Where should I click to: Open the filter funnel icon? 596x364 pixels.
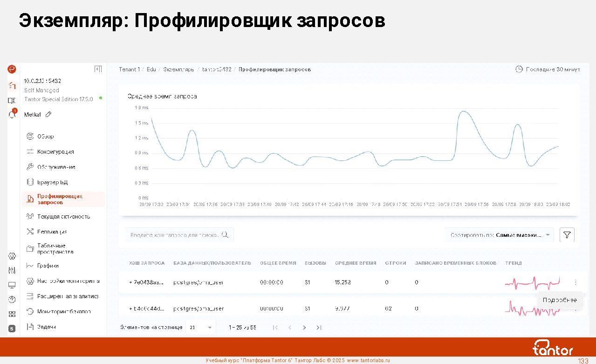click(567, 235)
